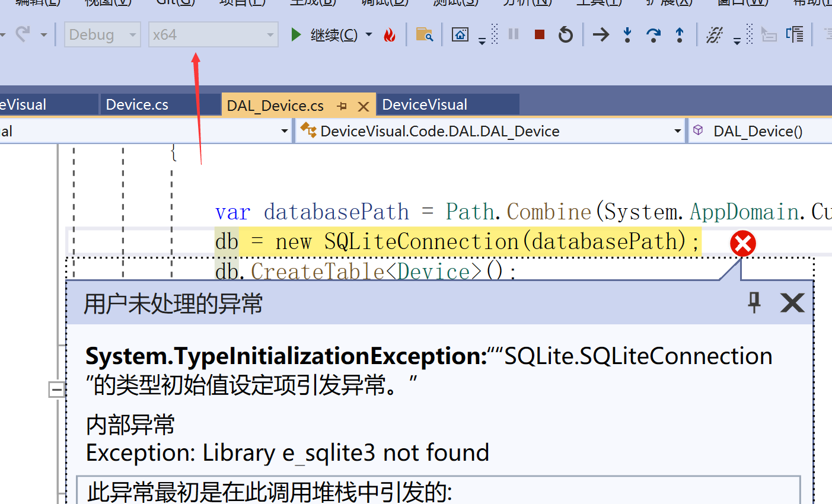Open the DeviceVisual.Code.DAL.DAL_Device navigation dropdown
Image resolution: width=832 pixels, height=504 pixels.
pos(677,130)
